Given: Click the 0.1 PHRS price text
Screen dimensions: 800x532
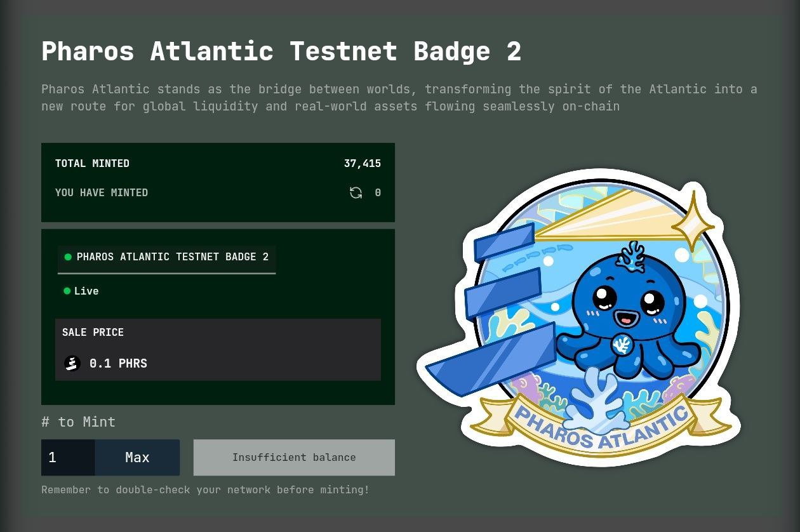Looking at the screenshot, I should [118, 363].
